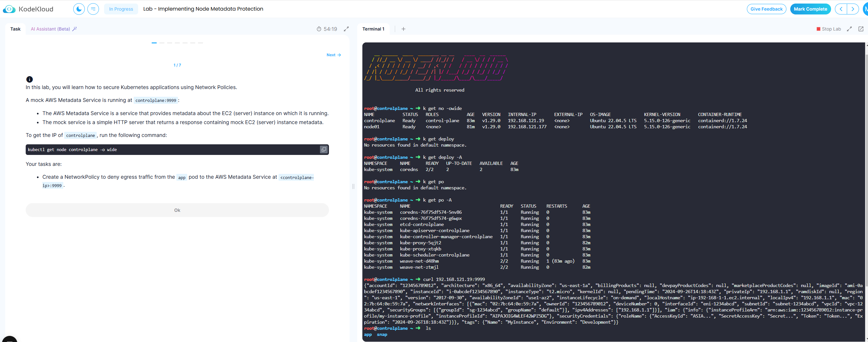Toggle dark mode with the moon icon
The width and height of the screenshot is (868, 342).
point(79,9)
